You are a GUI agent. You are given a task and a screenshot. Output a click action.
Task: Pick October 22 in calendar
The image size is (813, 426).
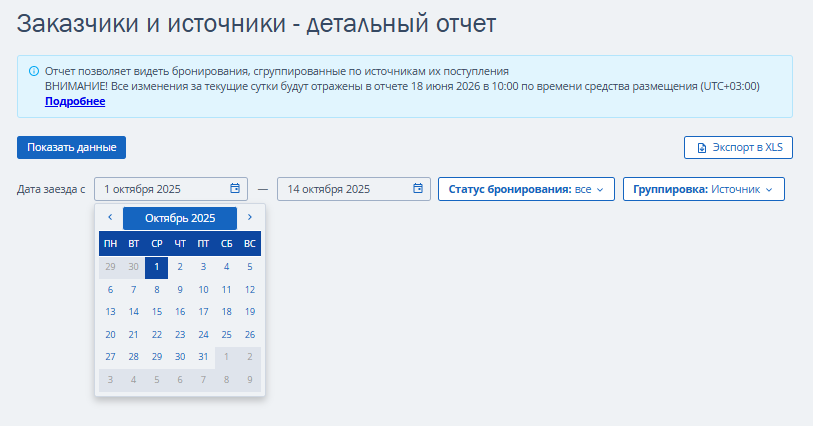(x=157, y=335)
